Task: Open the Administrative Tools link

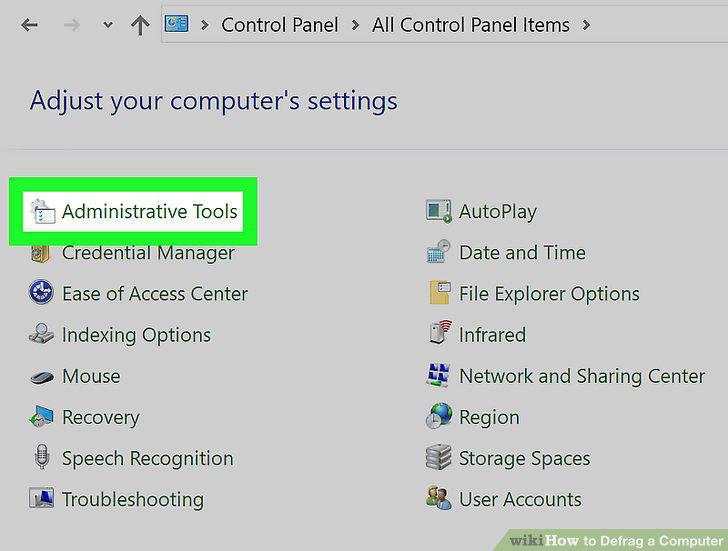Action: pyautogui.click(x=150, y=211)
